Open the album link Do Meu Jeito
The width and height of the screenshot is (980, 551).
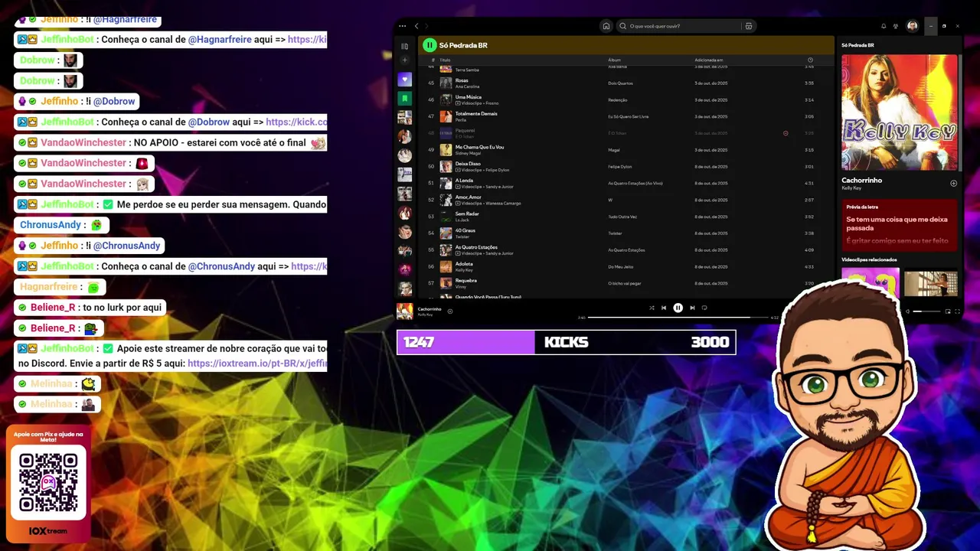point(620,267)
